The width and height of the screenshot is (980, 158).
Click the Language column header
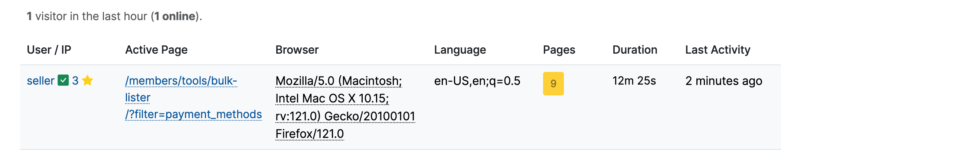coord(460,50)
